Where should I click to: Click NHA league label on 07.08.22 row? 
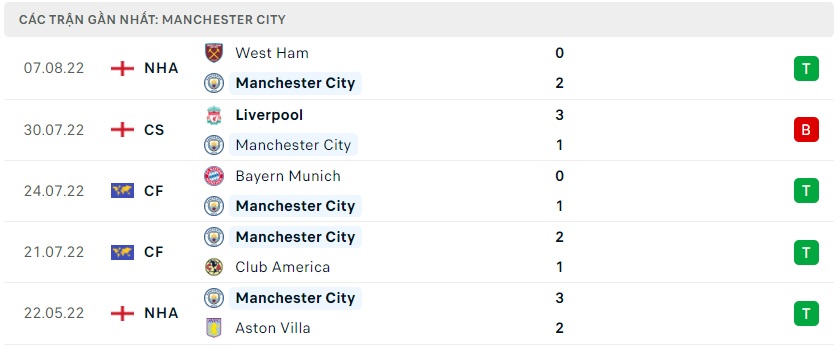click(161, 68)
